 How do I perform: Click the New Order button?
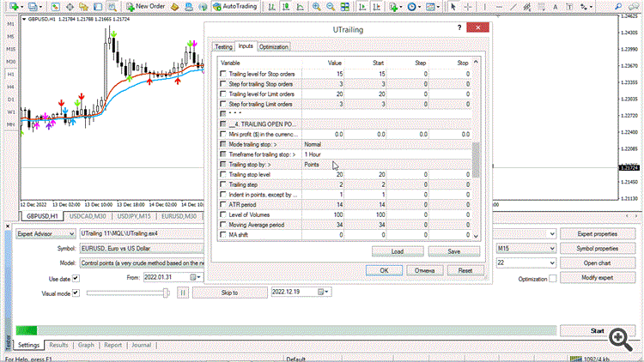point(146,7)
